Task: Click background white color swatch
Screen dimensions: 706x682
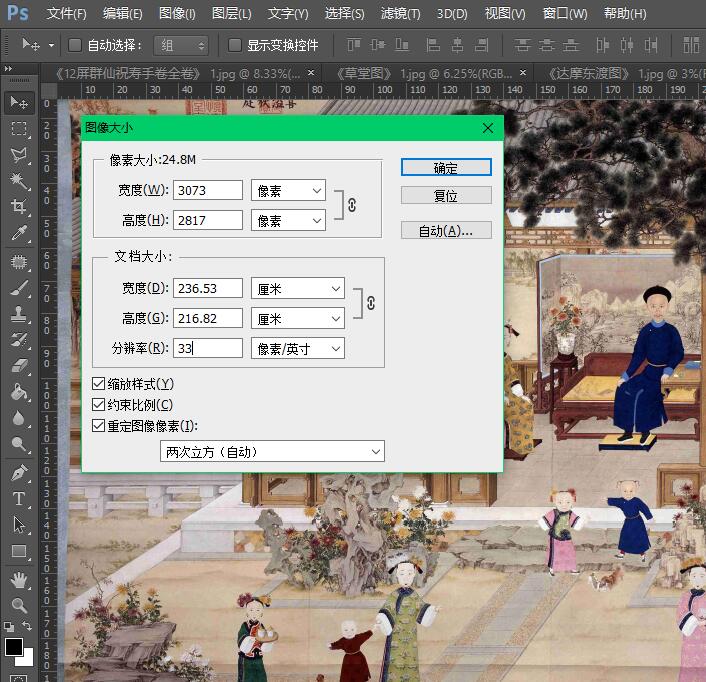Action: coord(28,659)
